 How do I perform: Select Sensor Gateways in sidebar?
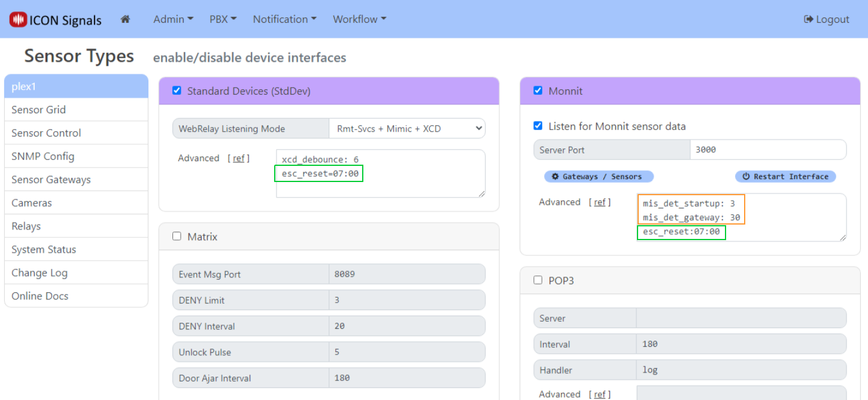[x=51, y=180]
